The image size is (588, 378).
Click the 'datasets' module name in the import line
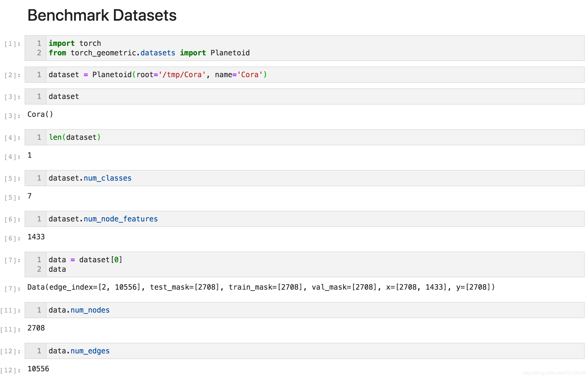point(158,53)
